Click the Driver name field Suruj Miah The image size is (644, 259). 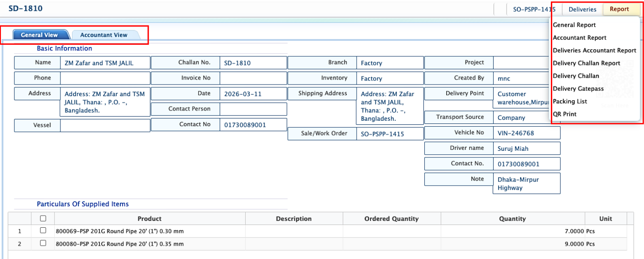527,149
